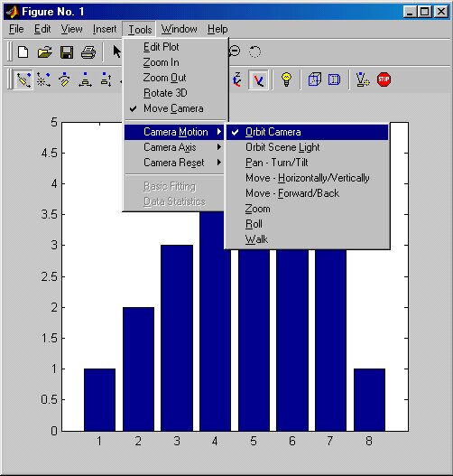This screenshot has height=476, width=453.
Task: Expand the Camera Reset submenu
Action: tap(174, 163)
